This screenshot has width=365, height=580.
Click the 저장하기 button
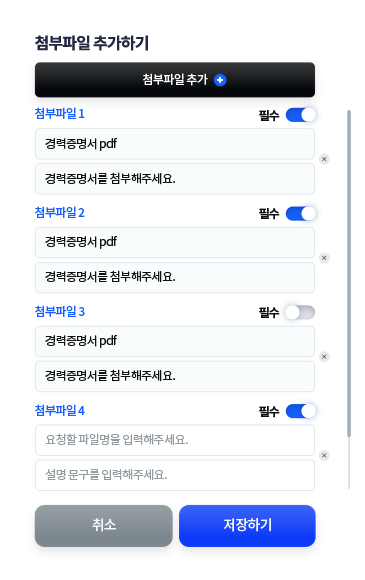coord(247,526)
